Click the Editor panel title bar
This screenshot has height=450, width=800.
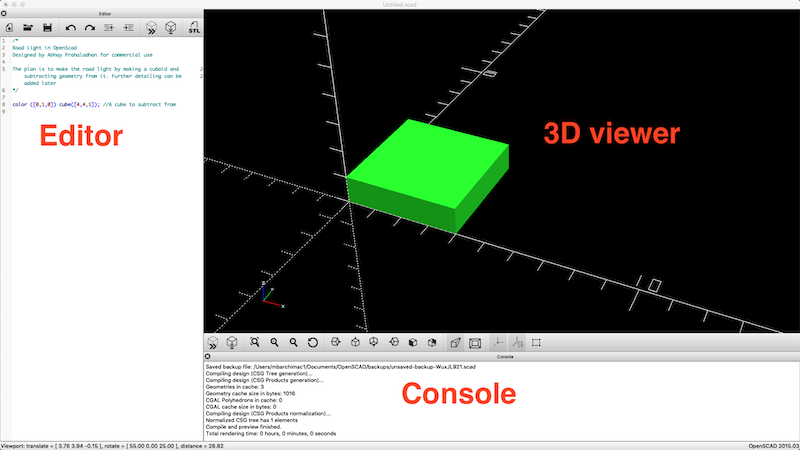[102, 13]
